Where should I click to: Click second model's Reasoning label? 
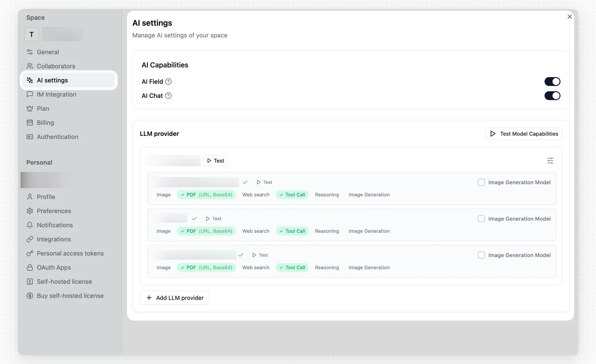(327, 231)
